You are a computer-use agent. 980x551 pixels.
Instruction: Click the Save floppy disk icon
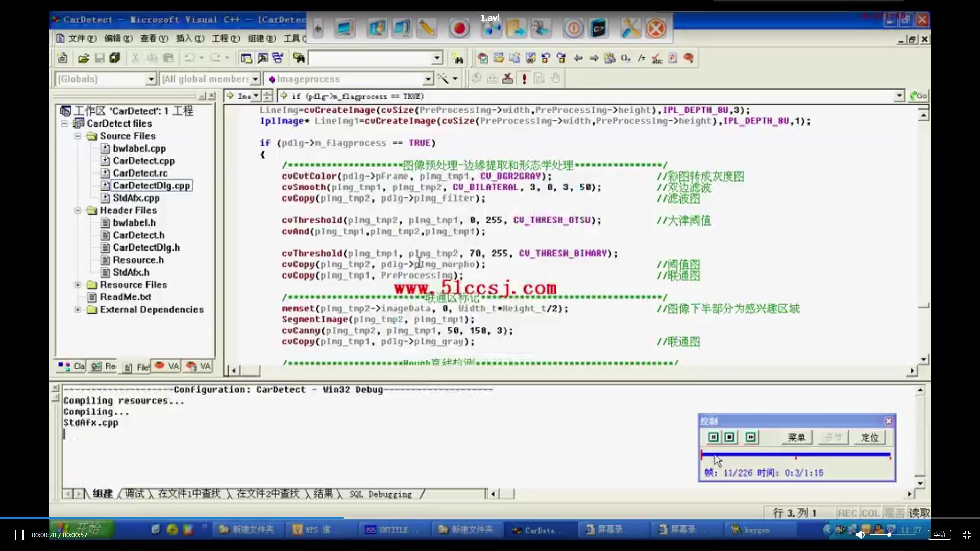pos(100,58)
